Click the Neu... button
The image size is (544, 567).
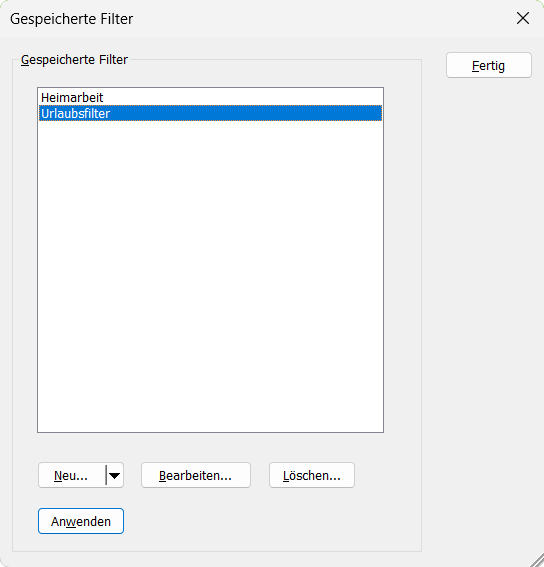click(72, 475)
